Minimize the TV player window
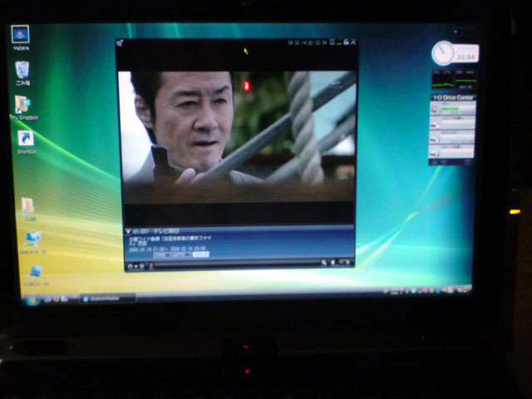Viewport: 532px width, 399px height. [x=339, y=42]
